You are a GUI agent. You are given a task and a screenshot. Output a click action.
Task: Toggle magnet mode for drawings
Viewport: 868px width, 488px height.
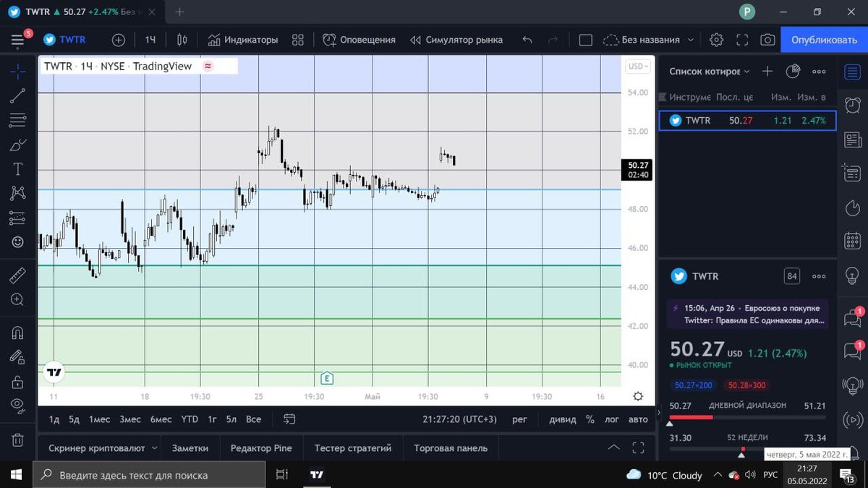click(x=18, y=333)
